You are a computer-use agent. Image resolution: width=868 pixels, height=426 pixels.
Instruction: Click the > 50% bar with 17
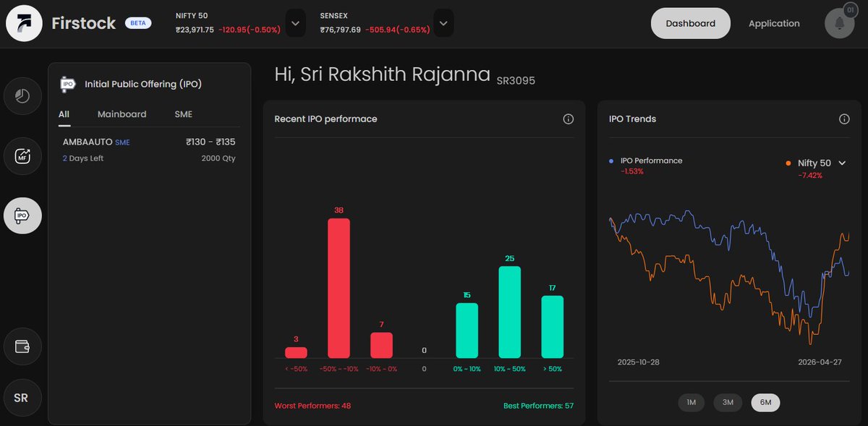click(552, 326)
